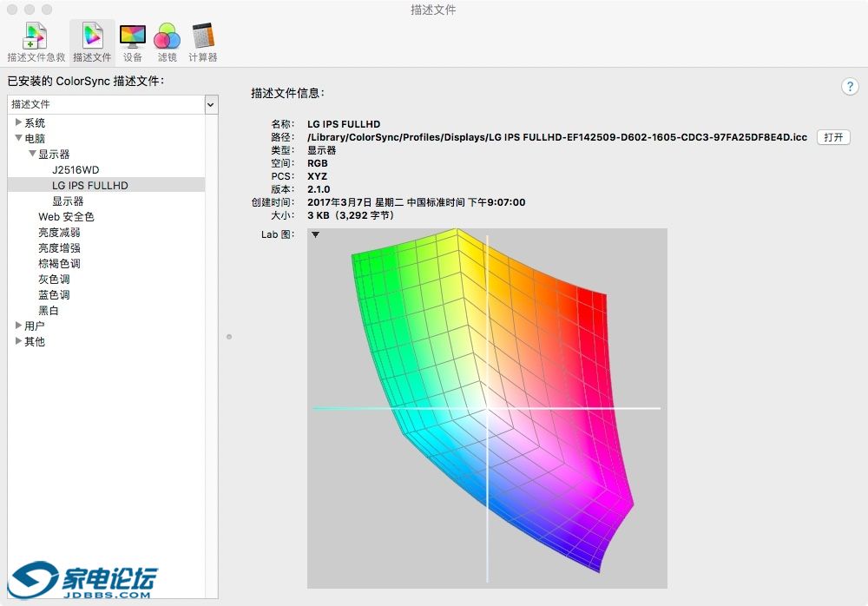Select the LG IPS FULLHD profile
868x606 pixels.
89,186
